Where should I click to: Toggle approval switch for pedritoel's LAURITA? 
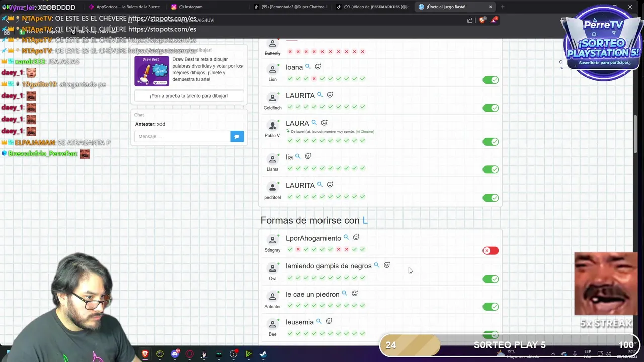(491, 198)
